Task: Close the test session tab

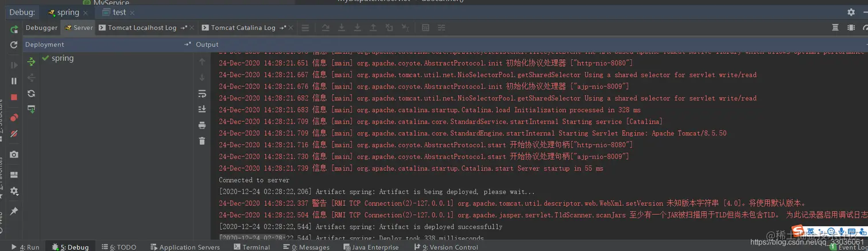Action: pos(131,13)
